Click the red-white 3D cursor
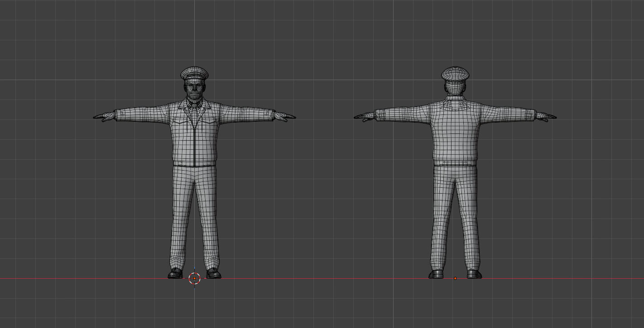Screen dimensions: 644x328 click(x=195, y=278)
